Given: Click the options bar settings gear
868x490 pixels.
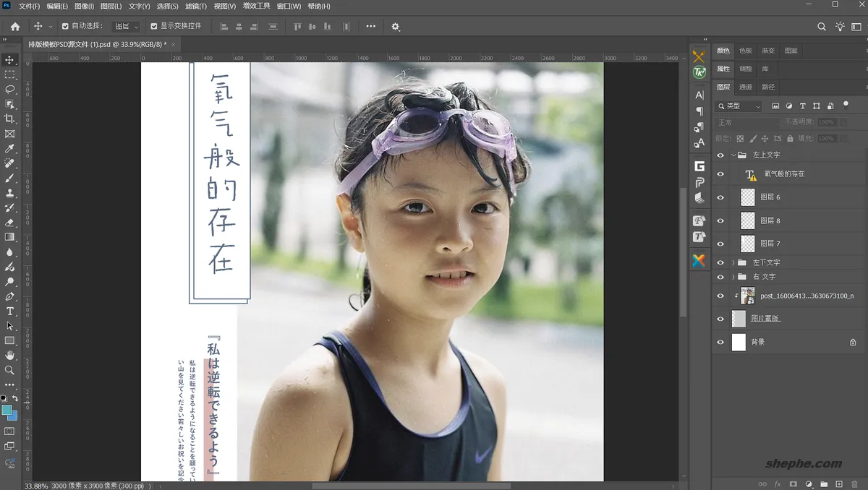Looking at the screenshot, I should tap(395, 26).
